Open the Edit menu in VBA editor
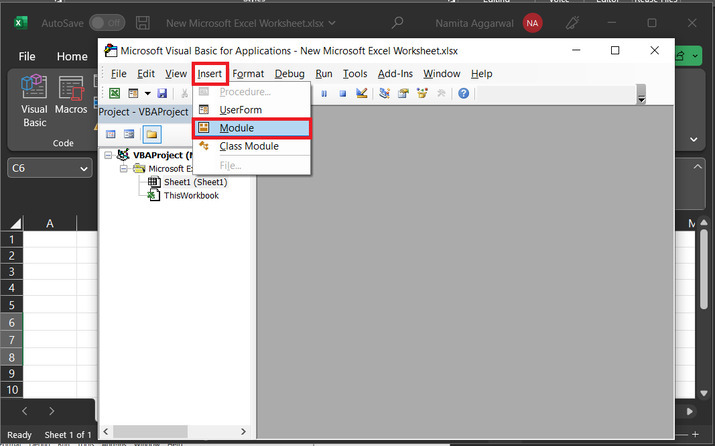Image resolution: width=715 pixels, height=446 pixels. pyautogui.click(x=146, y=74)
